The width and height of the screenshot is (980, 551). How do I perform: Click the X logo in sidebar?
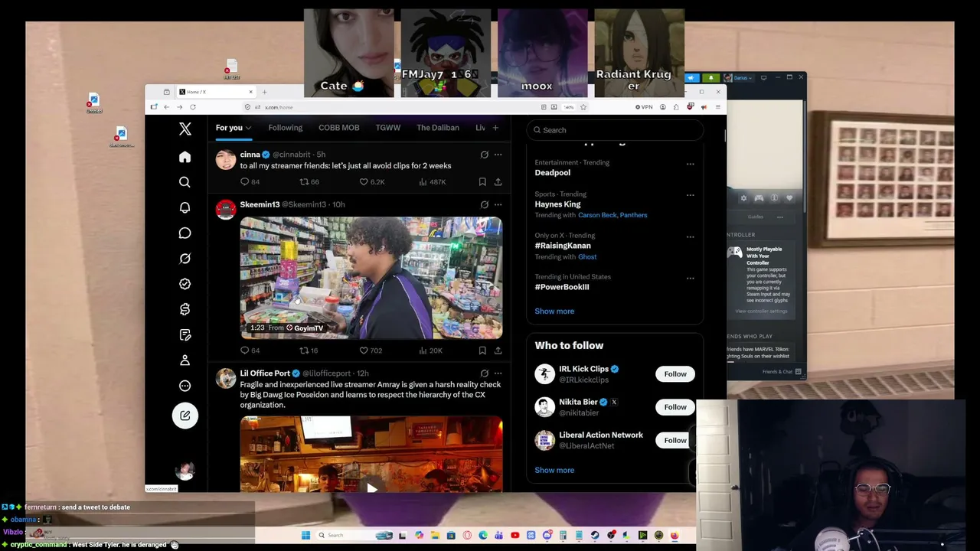pyautogui.click(x=185, y=129)
